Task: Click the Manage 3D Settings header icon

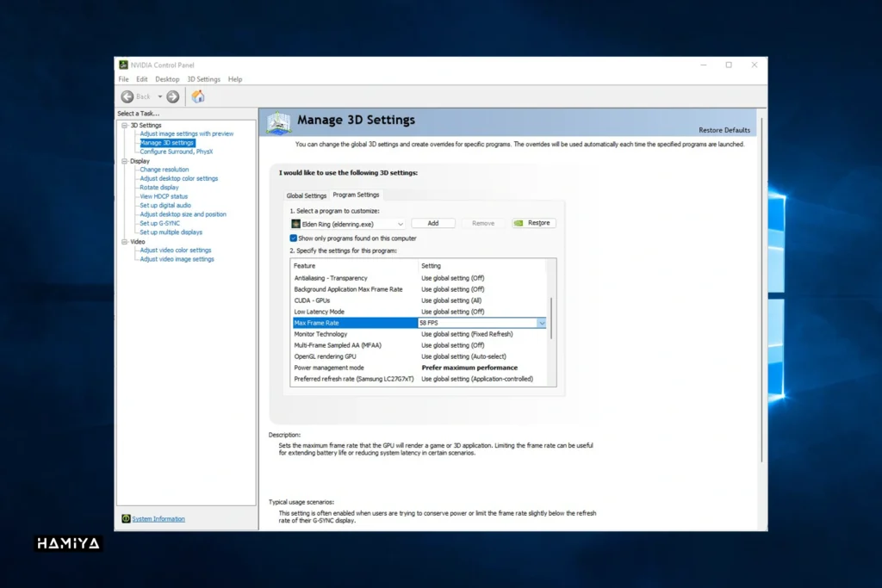Action: [279, 123]
